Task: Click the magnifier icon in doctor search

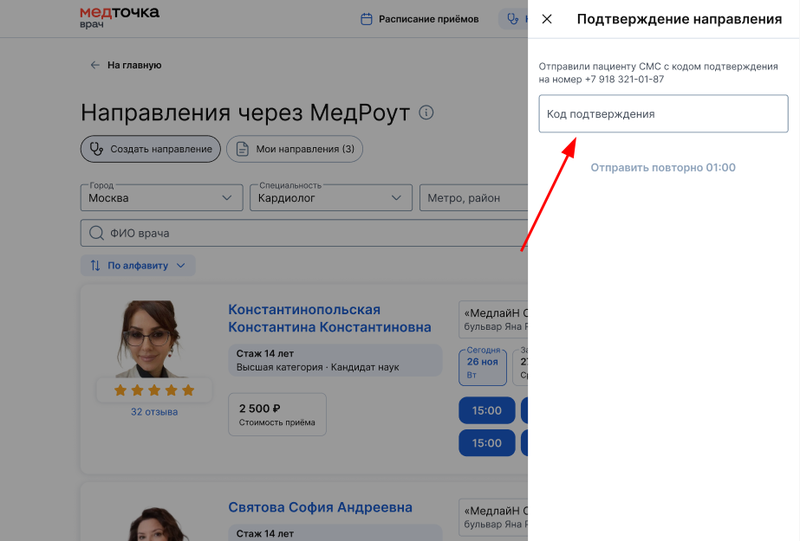Action: [96, 233]
